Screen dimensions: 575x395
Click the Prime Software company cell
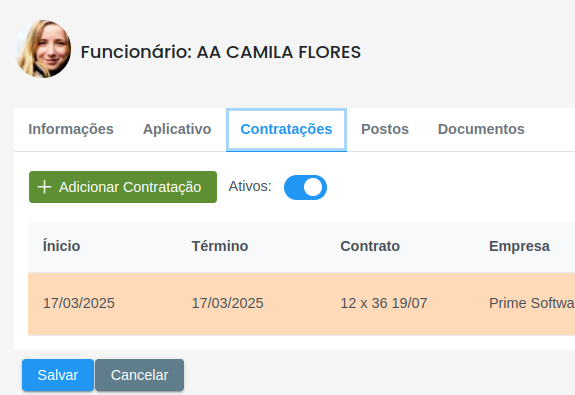coord(532,303)
